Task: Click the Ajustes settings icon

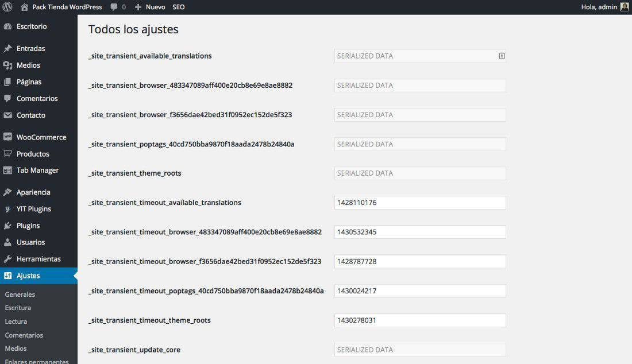Action: pos(7,276)
